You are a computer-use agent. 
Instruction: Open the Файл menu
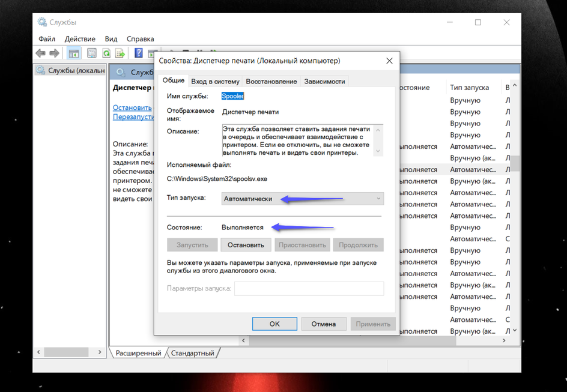pos(47,38)
